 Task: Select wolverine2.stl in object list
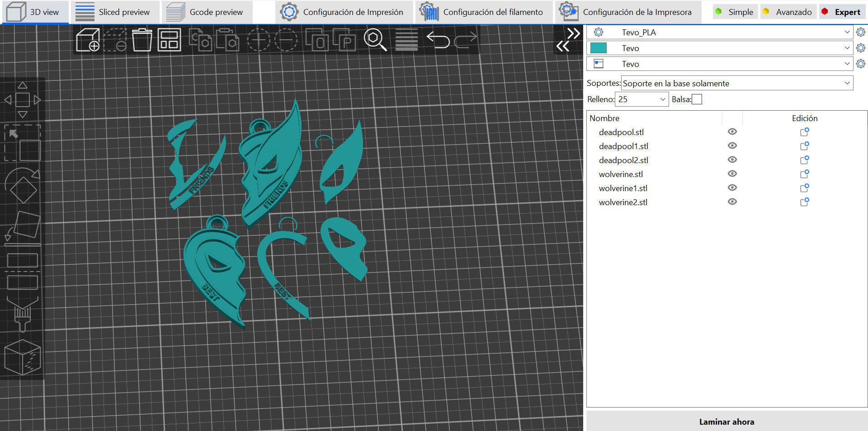(623, 202)
